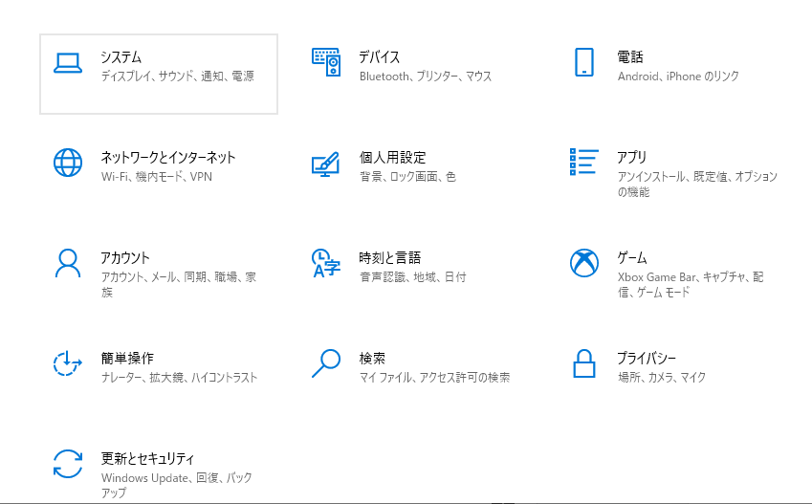Screen dimensions: 812x504
Task: Click the paintbrush icon for 個人用設定
Action: tap(326, 164)
